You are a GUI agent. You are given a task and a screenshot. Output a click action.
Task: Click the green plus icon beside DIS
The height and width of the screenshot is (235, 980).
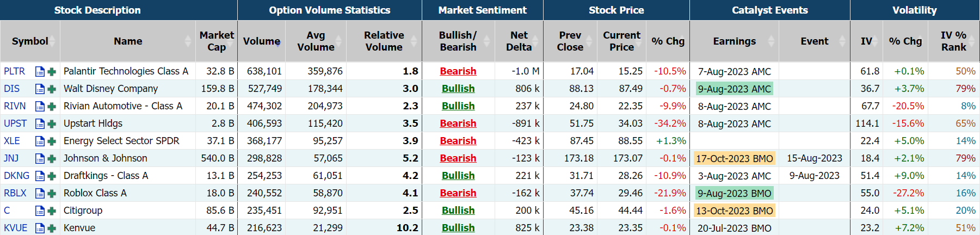click(x=52, y=89)
